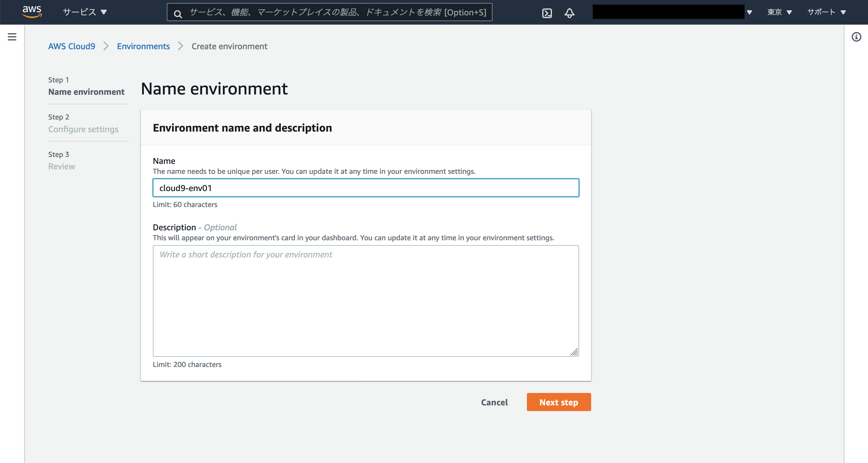
Task: Click the description textarea resize handle
Action: [x=574, y=352]
